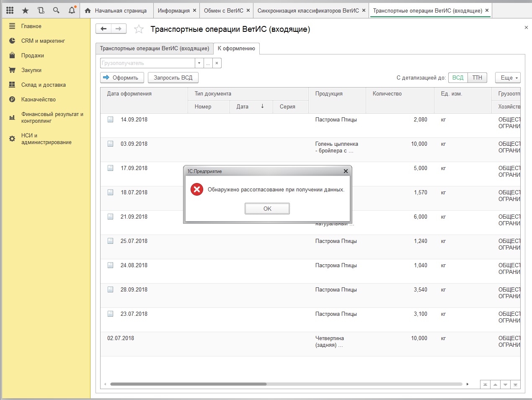Image resolution: width=532 pixels, height=400 pixels.
Task: Close the Обмен с ВетИС tab
Action: pyautogui.click(x=248, y=10)
